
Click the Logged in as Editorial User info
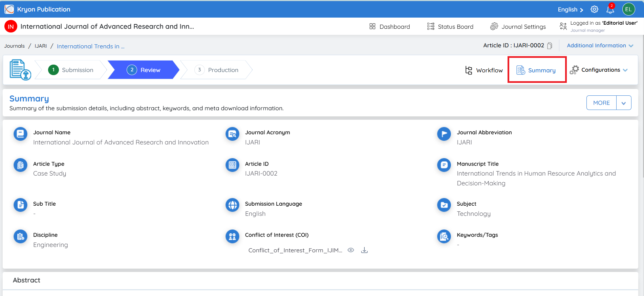click(599, 26)
